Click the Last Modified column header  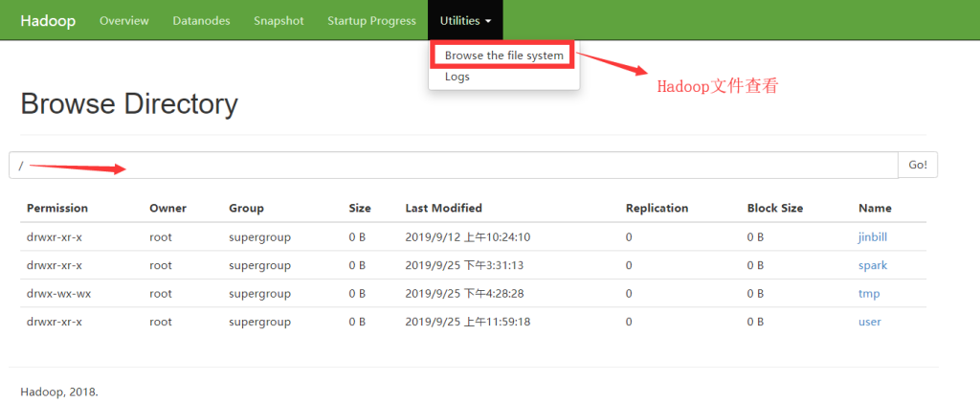point(443,208)
